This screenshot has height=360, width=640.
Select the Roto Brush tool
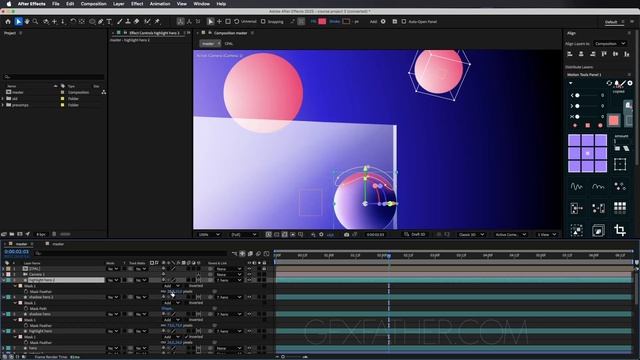tap(147, 22)
